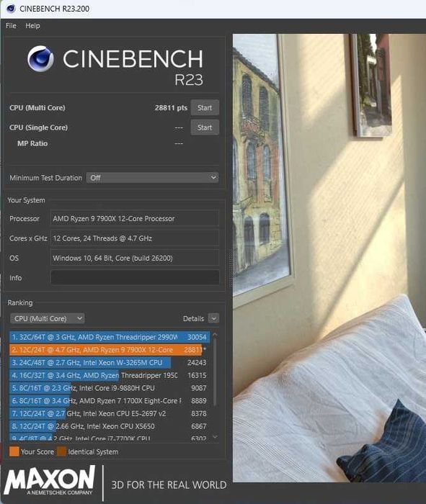Click the OS information field
The width and height of the screenshot is (426, 504).
coord(135,258)
